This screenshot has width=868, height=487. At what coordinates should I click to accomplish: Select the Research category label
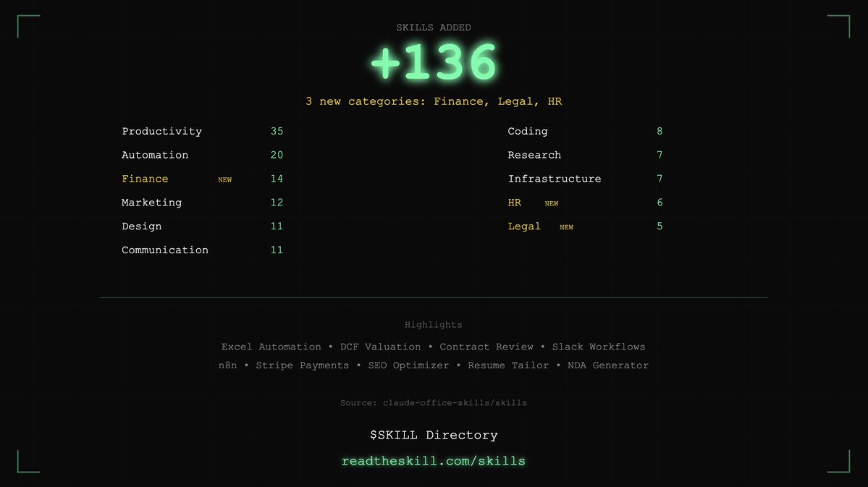click(x=534, y=155)
